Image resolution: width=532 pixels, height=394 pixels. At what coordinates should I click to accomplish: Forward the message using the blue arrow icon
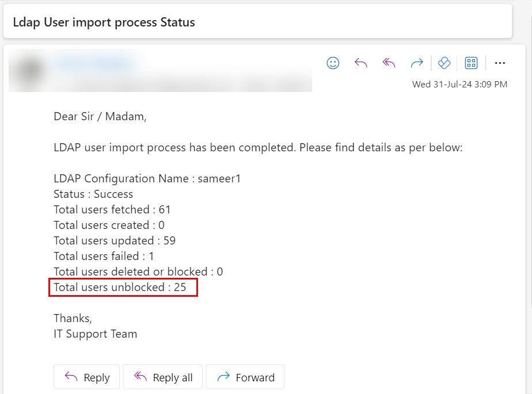tap(417, 63)
